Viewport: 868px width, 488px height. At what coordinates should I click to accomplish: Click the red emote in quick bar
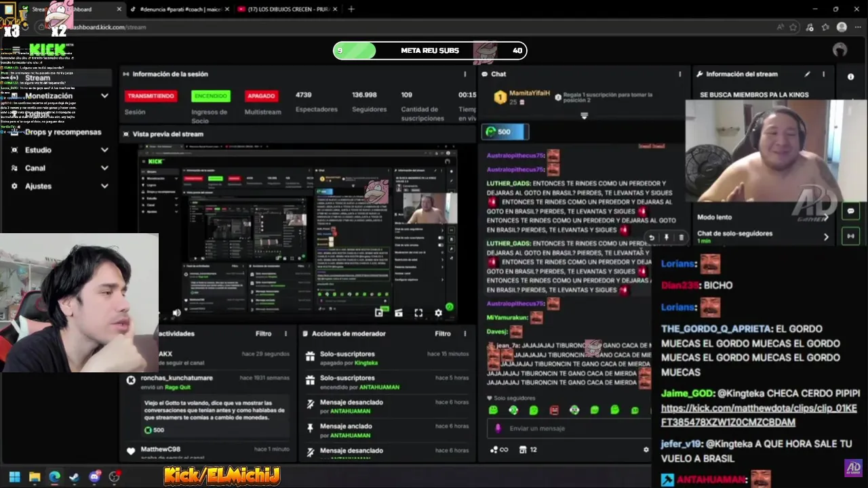click(554, 410)
